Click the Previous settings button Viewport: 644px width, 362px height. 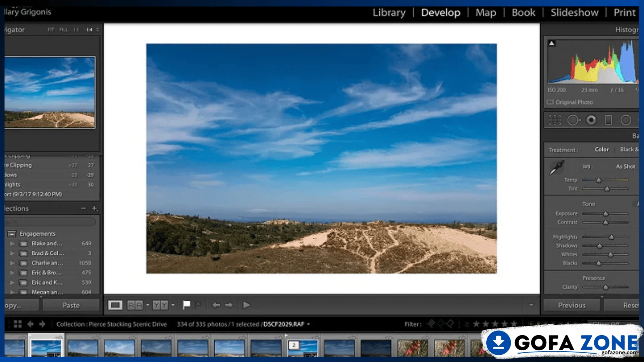coord(572,305)
